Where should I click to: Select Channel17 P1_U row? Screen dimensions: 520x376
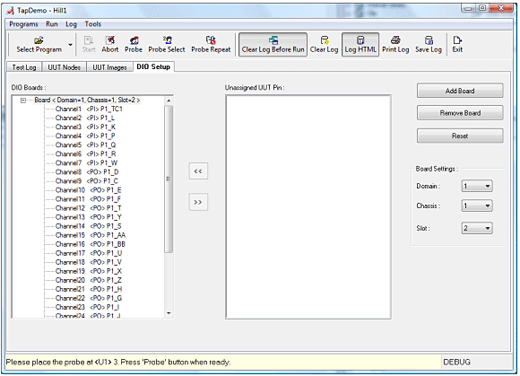(89, 253)
